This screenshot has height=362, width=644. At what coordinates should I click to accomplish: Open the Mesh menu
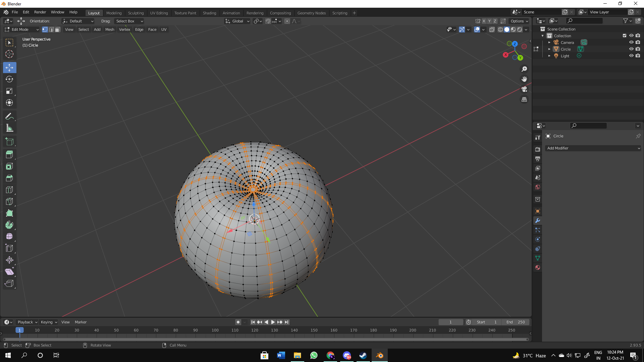point(110,29)
